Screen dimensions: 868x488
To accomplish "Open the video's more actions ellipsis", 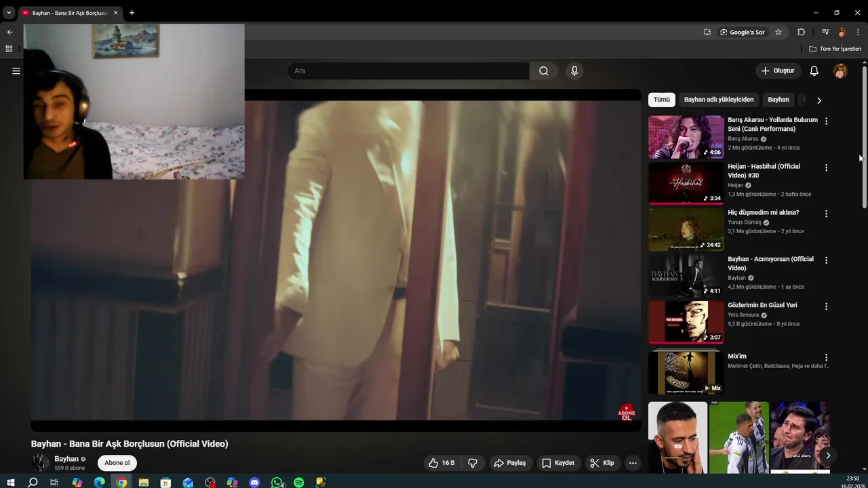I will [x=633, y=463].
